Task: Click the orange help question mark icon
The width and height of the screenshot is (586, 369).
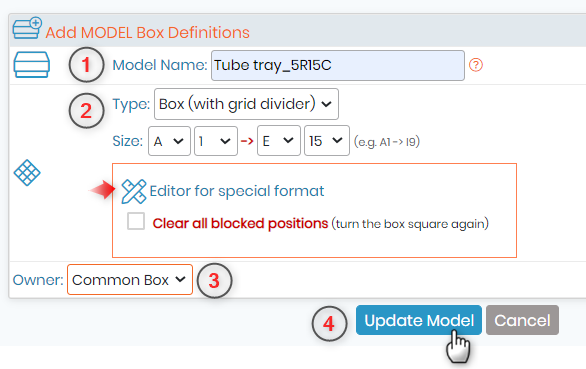Action: [476, 65]
